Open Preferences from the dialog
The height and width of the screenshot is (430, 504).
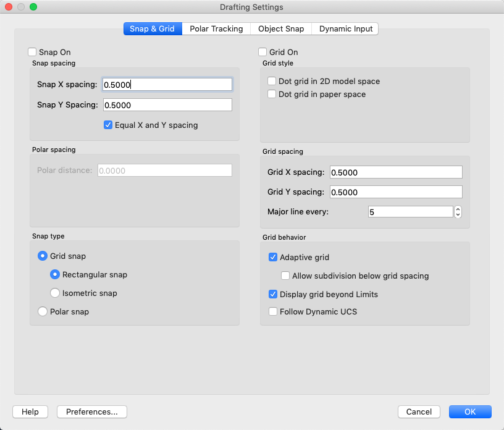pos(92,412)
